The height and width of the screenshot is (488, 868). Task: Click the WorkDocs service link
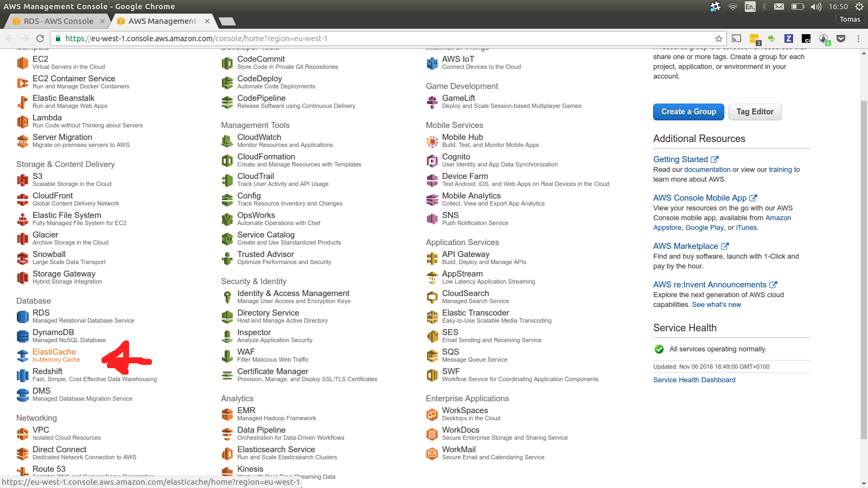[461, 430]
